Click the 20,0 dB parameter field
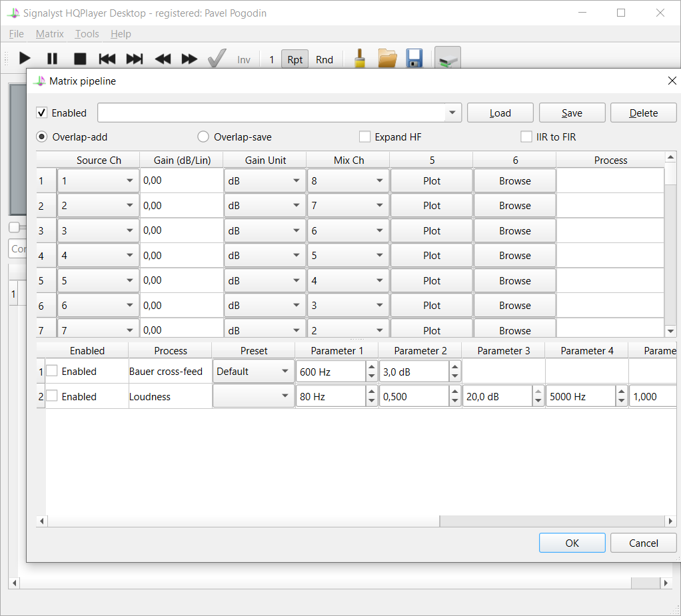The width and height of the screenshot is (681, 616). point(498,396)
